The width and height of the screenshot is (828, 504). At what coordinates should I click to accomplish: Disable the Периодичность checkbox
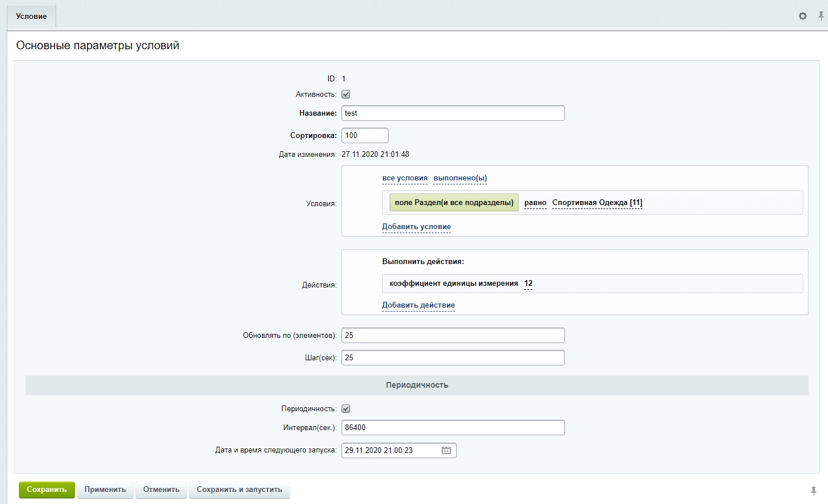tap(346, 409)
